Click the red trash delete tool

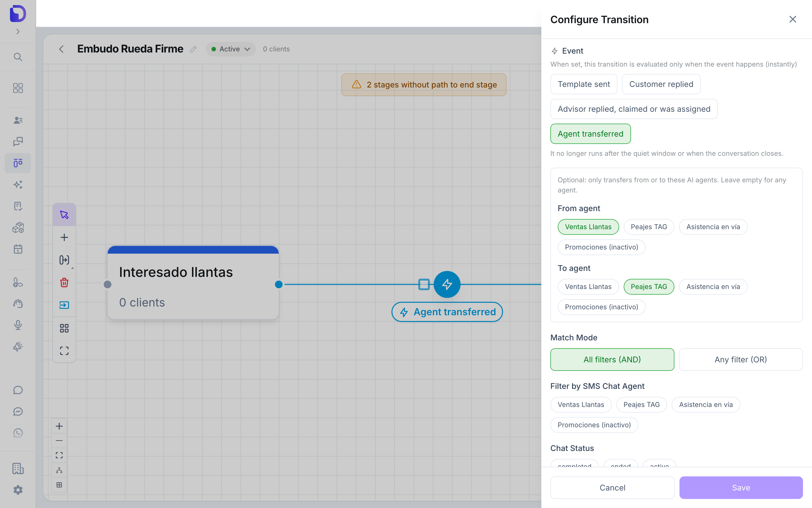pos(64,282)
